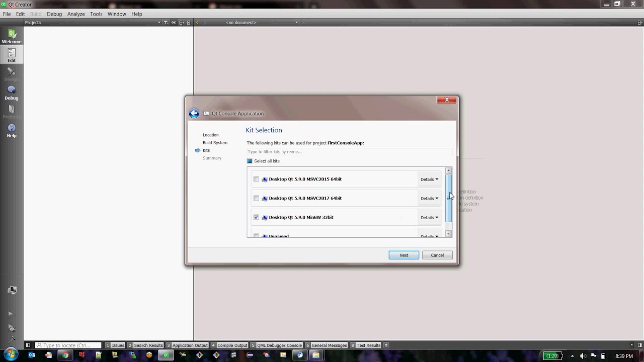This screenshot has height=362, width=644.
Task: Click the go back arrow in editor toolbar
Action: [197, 23]
